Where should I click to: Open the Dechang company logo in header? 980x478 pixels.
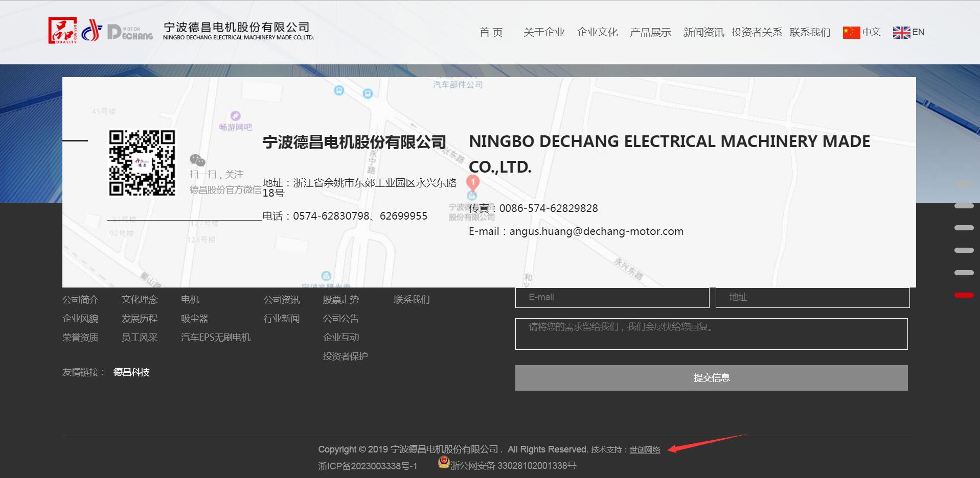pos(181,31)
